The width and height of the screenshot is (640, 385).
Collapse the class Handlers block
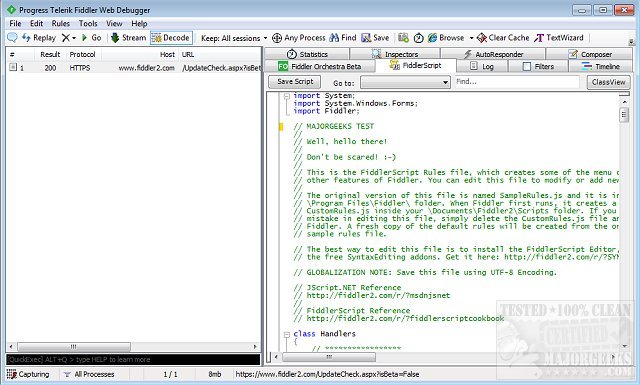pos(287,334)
